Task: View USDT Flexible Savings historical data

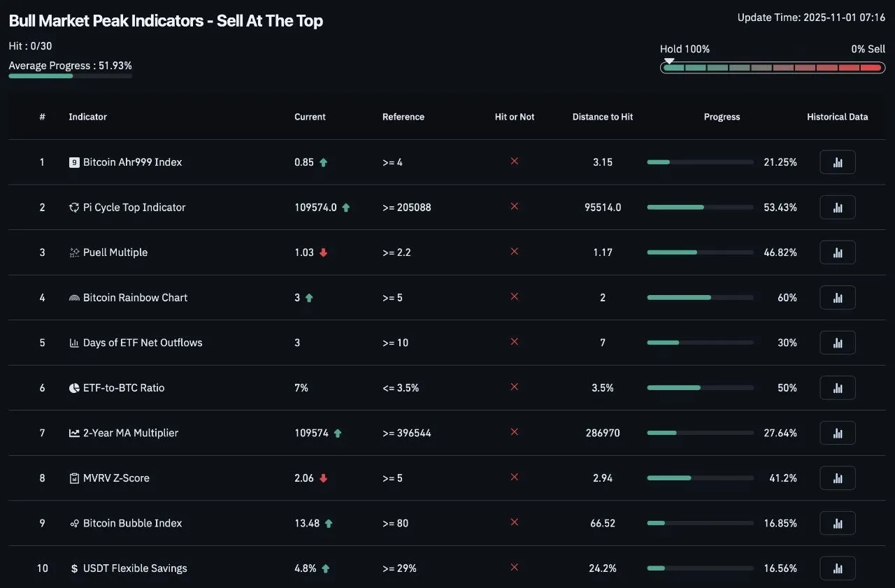Action: [x=837, y=568]
